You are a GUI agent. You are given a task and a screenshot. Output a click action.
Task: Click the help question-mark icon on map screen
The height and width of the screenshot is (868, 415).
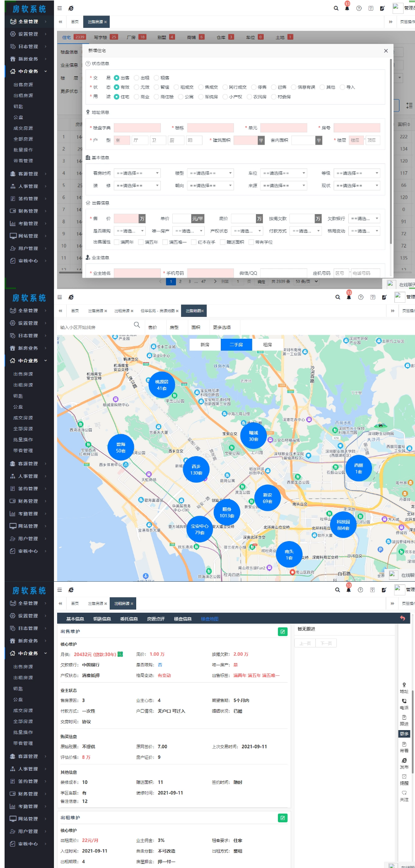click(x=361, y=297)
